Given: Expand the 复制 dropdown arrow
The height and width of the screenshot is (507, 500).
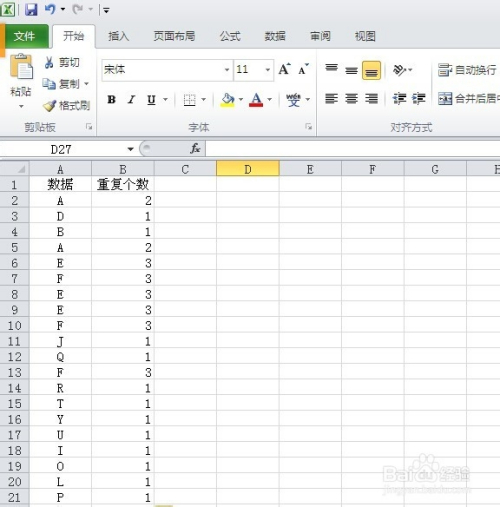Looking at the screenshot, I should point(87,84).
